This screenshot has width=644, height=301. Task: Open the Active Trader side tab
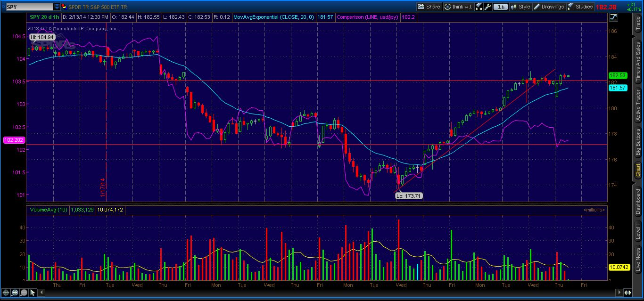[638, 105]
